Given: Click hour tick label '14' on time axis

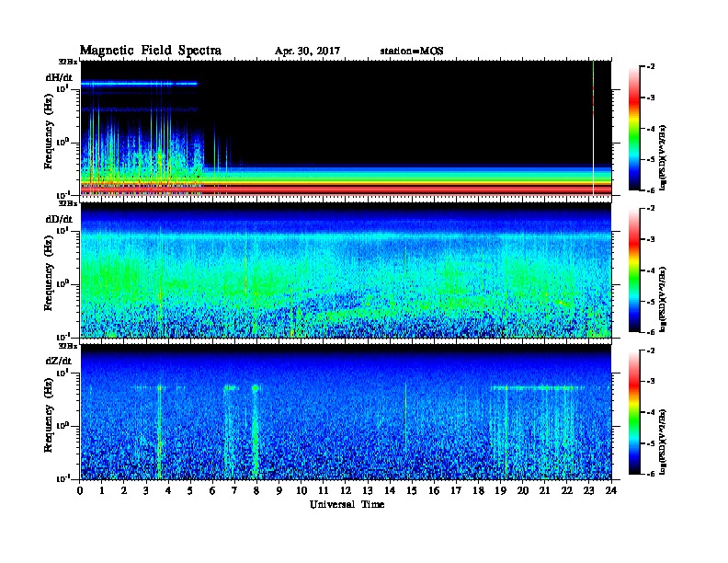Looking at the screenshot, I should tap(390, 490).
